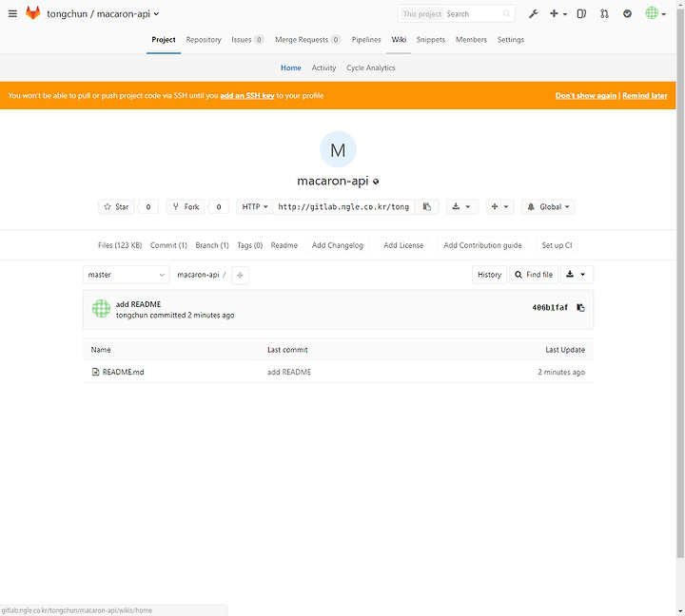Click macaron-api breadcrumb path

[x=198, y=275]
